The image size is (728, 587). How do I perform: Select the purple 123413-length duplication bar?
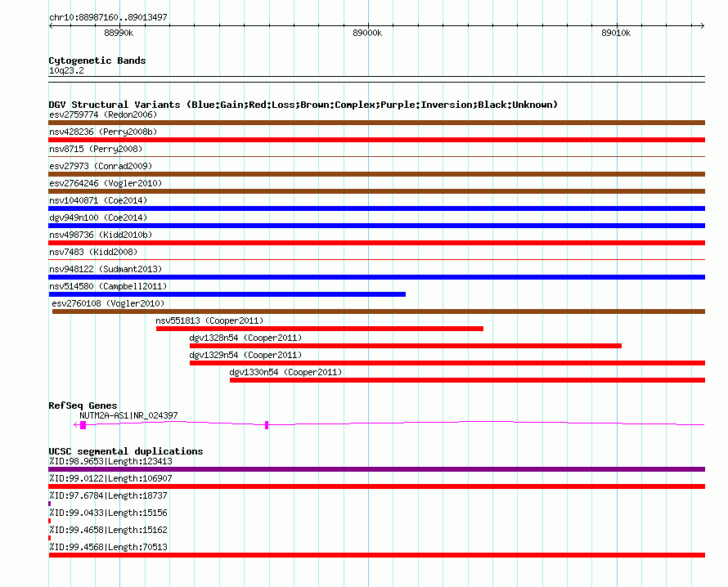point(376,469)
